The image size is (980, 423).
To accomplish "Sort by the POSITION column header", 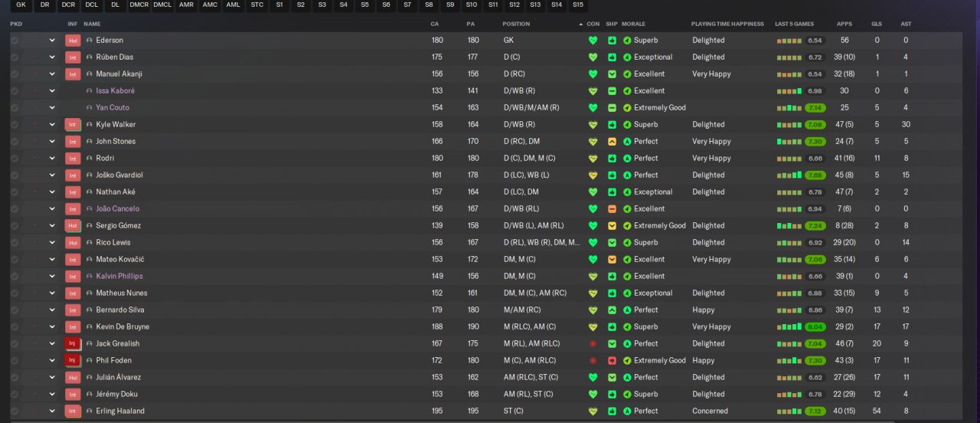I will click(x=516, y=24).
